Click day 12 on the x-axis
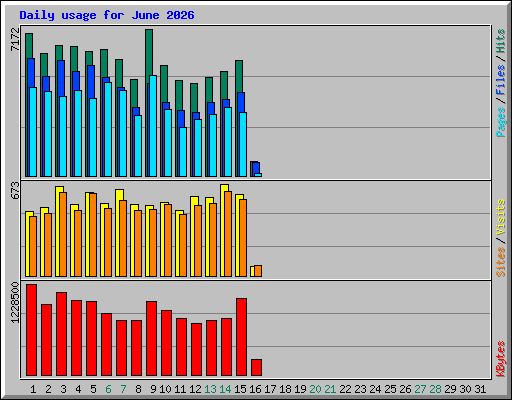512x400 pixels. (x=195, y=389)
